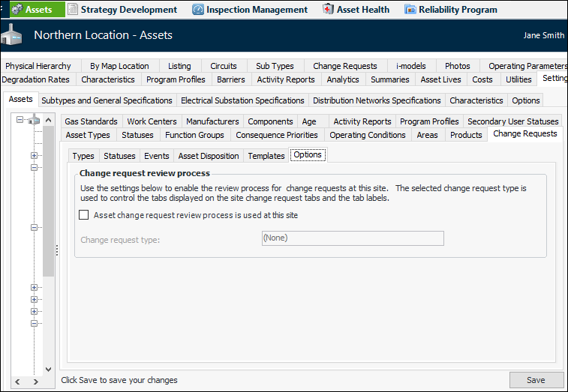This screenshot has height=392, width=568.
Task: Select Electrical Substation Specifications tab
Action: 242,100
